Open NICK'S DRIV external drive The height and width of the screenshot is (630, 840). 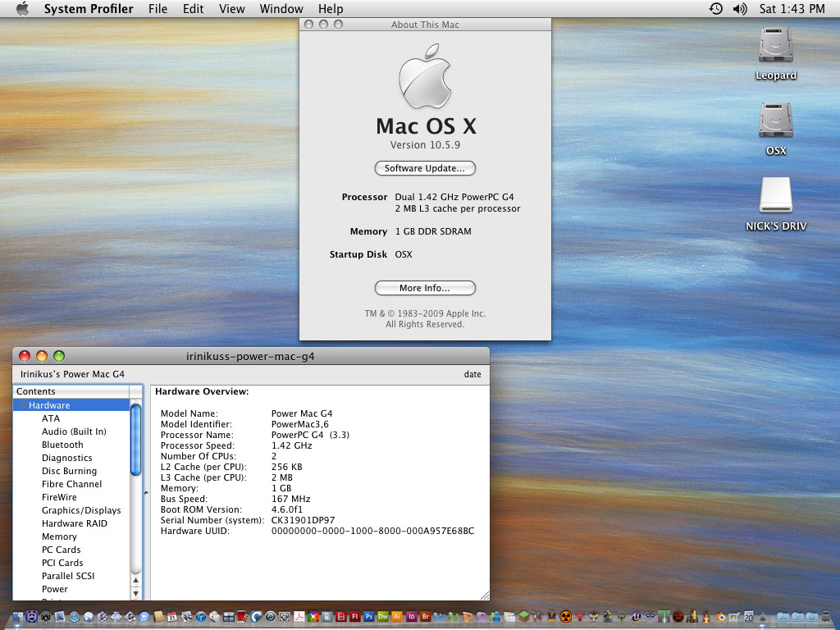tap(775, 197)
